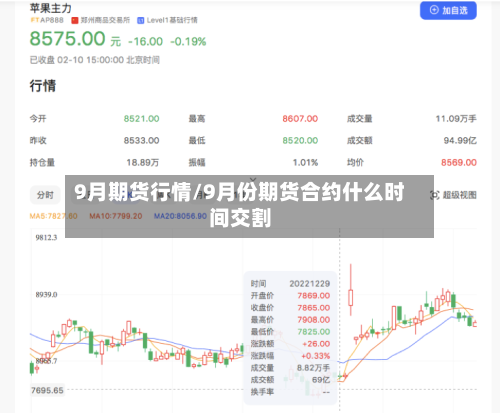Viewport: 500px width, 413px height.
Task: Click the tooltip date 20221229
Action: 310,284
